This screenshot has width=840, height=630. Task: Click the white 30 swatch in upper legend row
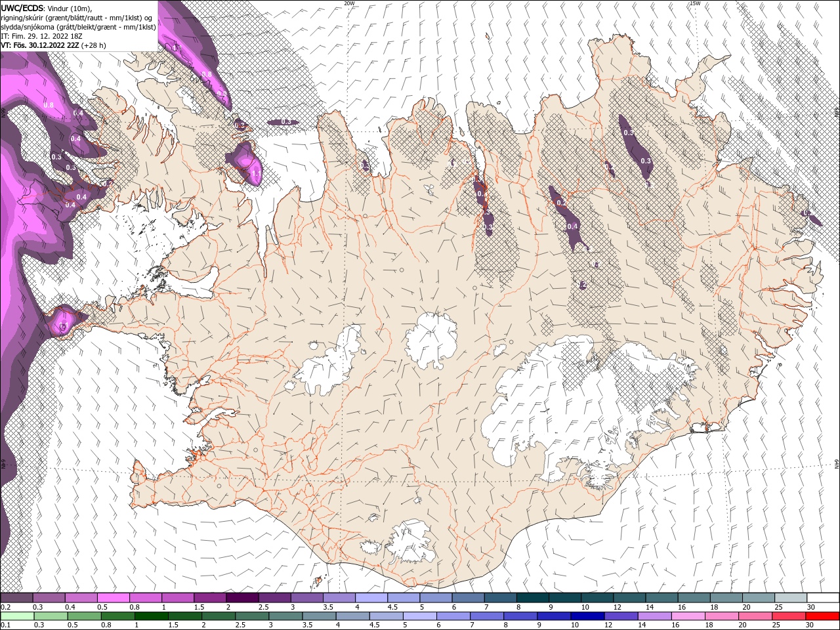pos(823,598)
